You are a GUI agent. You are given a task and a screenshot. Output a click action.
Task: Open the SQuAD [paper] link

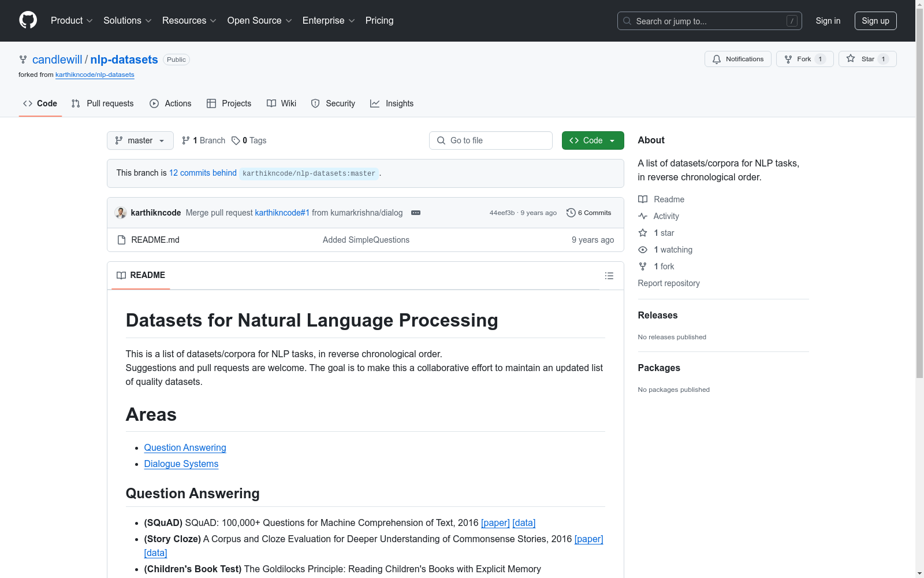click(495, 523)
